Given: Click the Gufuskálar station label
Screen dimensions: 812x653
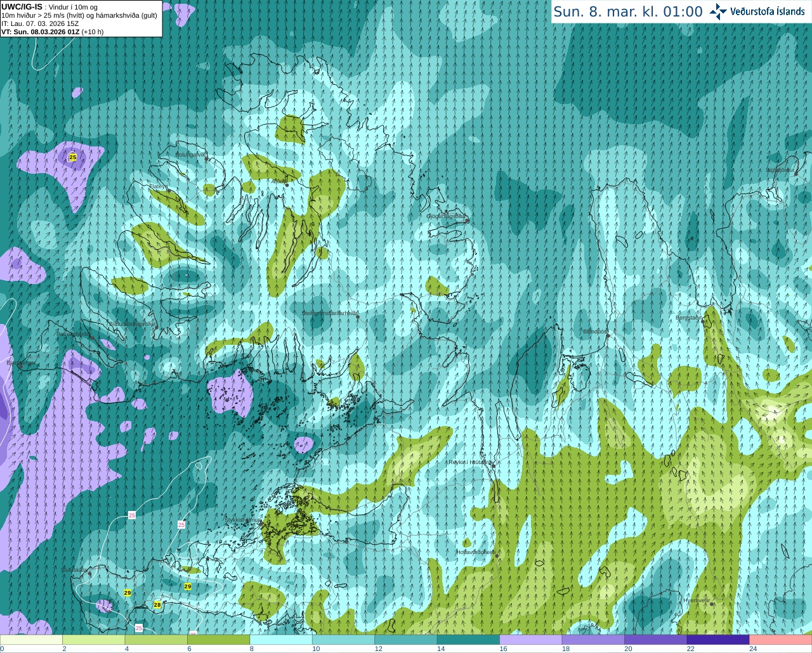Looking at the screenshot, I should click(74, 570).
